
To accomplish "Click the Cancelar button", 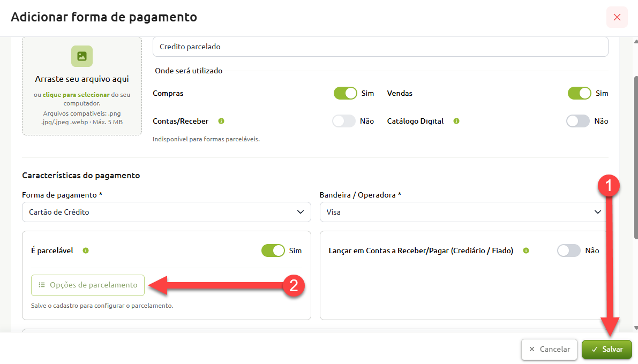I will coord(549,350).
